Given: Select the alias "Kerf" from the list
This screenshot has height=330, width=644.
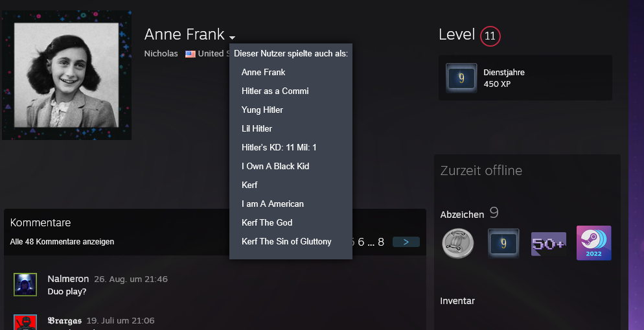Looking at the screenshot, I should (249, 185).
